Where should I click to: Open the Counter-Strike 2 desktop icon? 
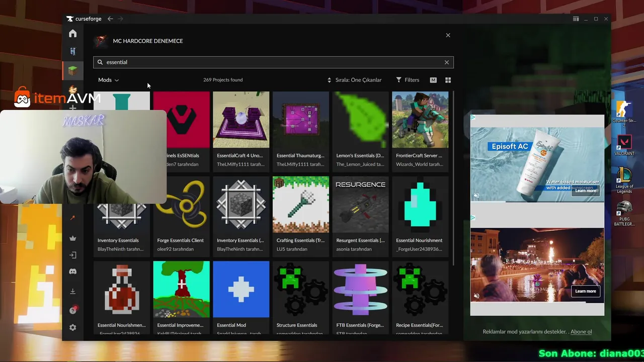[624, 114]
